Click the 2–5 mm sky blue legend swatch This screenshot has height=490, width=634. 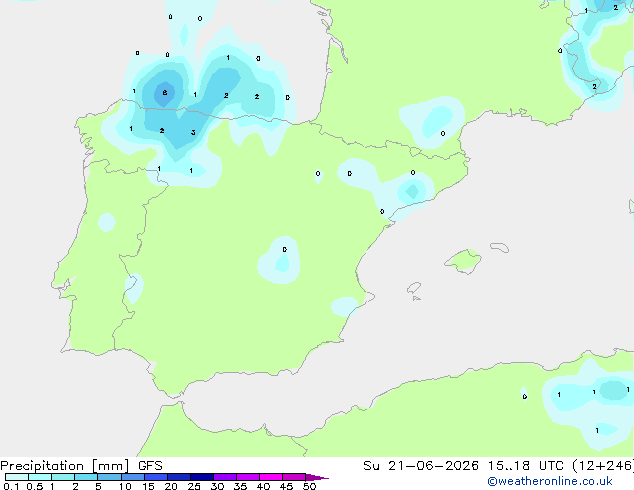click(x=86, y=477)
